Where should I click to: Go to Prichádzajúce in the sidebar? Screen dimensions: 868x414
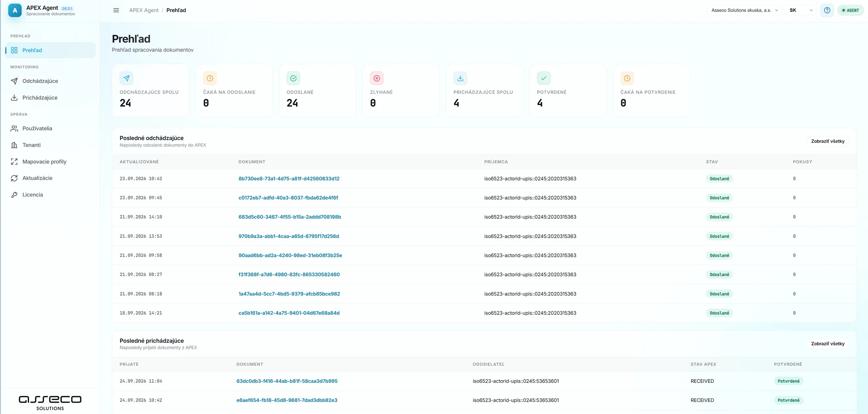[x=50, y=98]
